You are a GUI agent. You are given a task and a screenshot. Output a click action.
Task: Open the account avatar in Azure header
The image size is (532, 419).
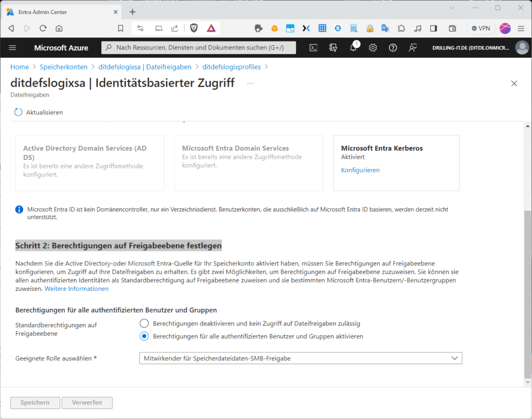522,48
